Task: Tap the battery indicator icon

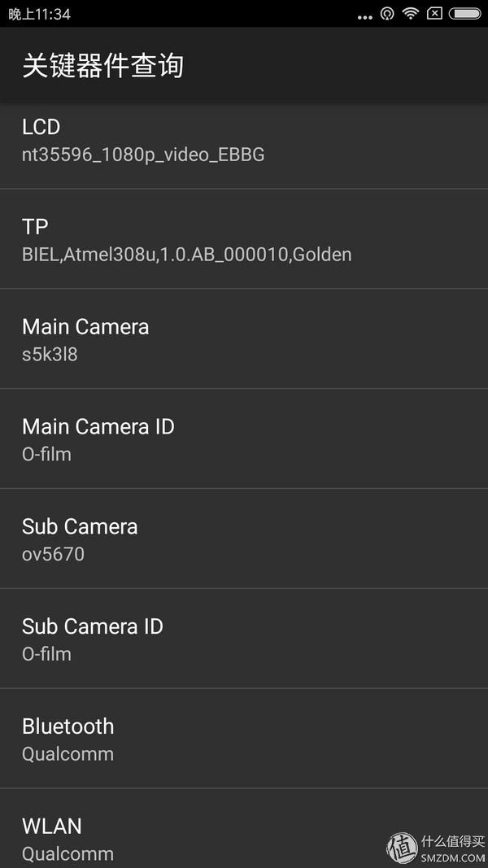Action: click(464, 13)
